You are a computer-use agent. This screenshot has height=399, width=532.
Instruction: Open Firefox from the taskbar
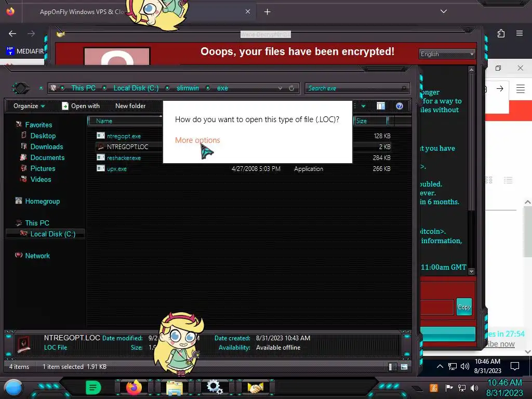[x=134, y=387]
